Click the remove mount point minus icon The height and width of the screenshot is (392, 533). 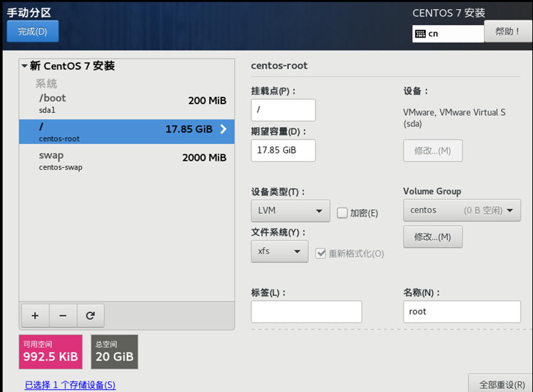pos(63,316)
